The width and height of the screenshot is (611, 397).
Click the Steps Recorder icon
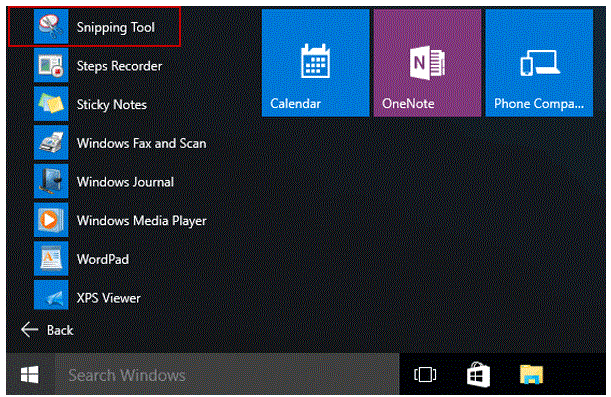51,65
